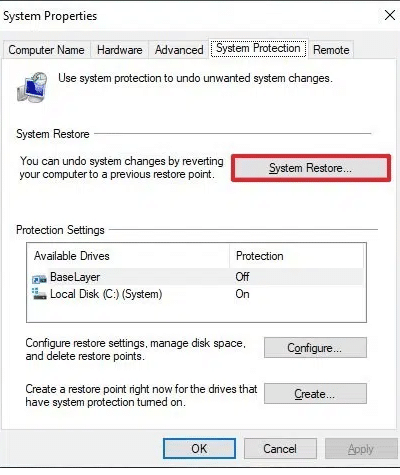This screenshot has width=400, height=475.
Task: Select the Local Disk (C:) drive icon
Action: coord(39,294)
